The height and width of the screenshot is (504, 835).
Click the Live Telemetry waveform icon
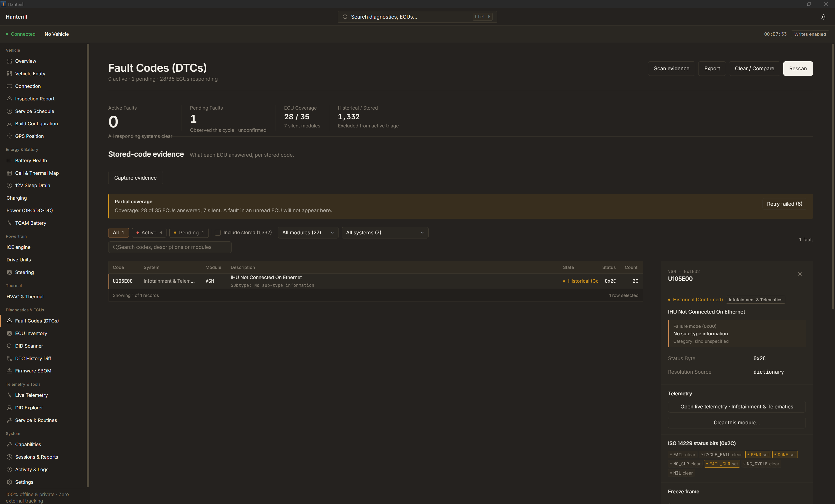[9, 395]
